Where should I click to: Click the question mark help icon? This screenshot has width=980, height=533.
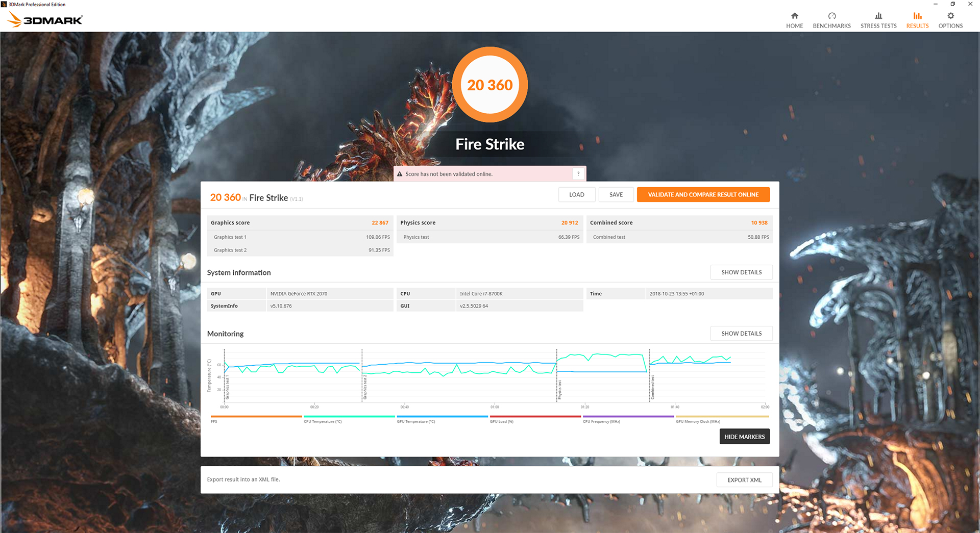coord(578,174)
